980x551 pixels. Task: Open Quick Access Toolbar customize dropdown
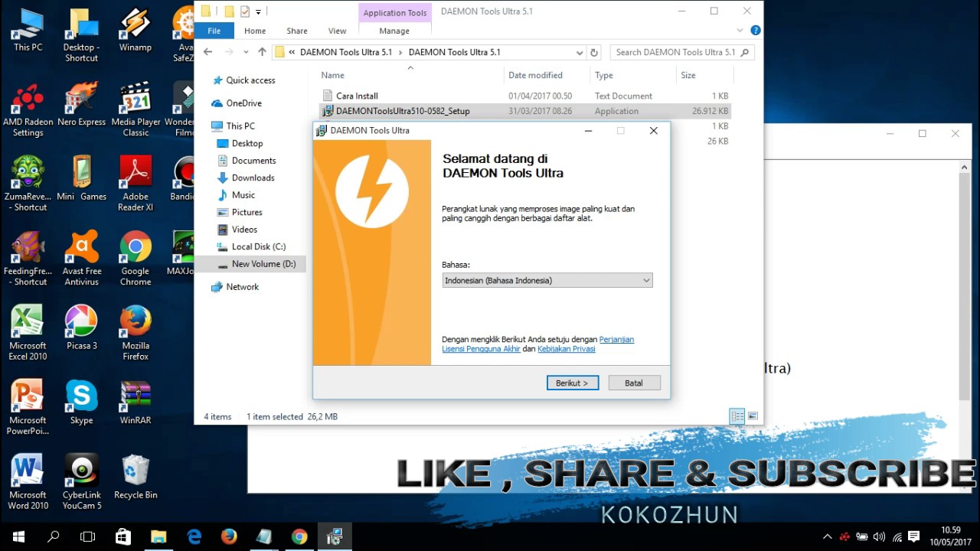[x=259, y=11]
